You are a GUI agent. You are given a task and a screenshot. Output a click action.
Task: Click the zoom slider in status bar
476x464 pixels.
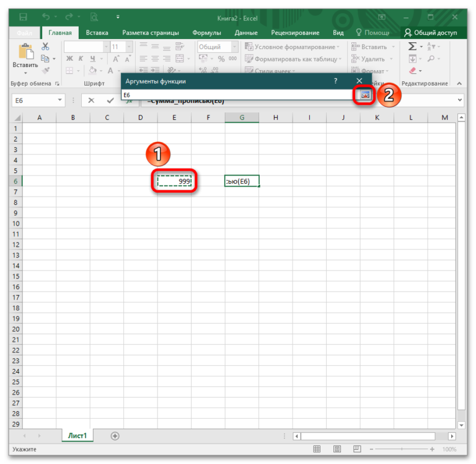(x=402, y=449)
